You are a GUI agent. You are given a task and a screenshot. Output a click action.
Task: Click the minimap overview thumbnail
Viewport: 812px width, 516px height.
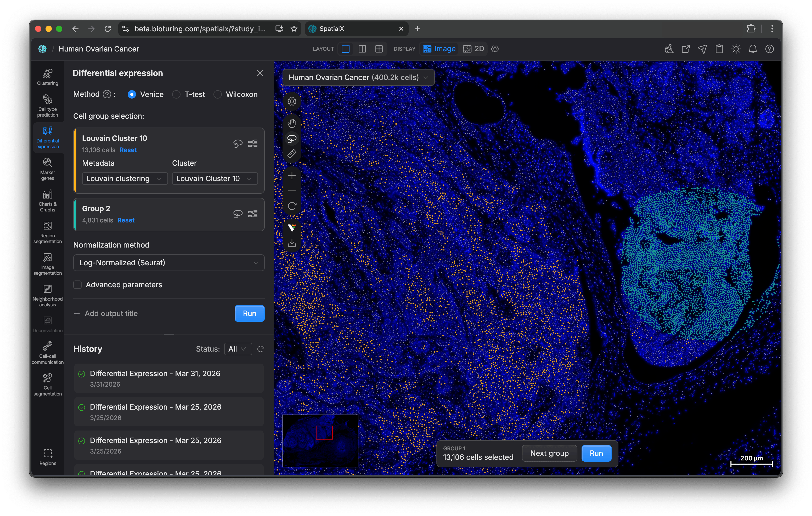[320, 440]
